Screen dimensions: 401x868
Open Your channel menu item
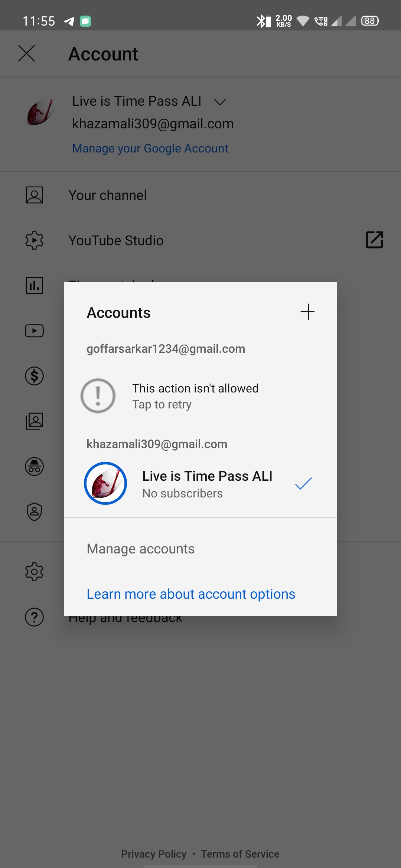(200, 195)
